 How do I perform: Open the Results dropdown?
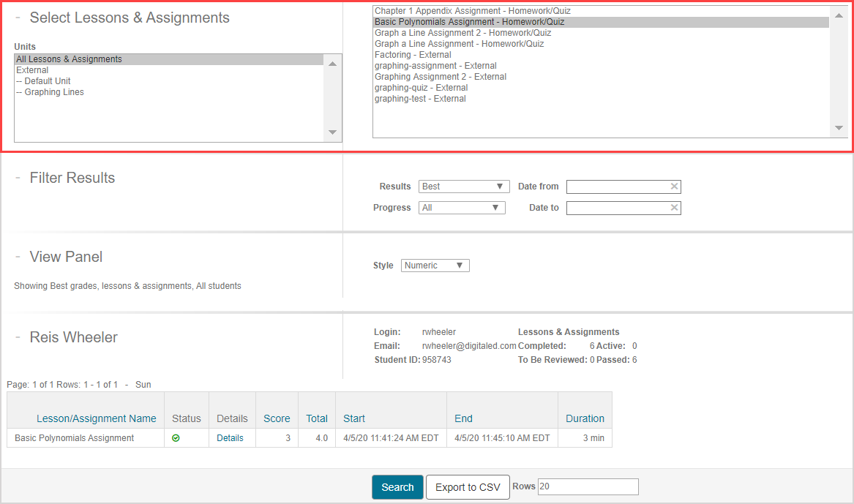pyautogui.click(x=464, y=187)
